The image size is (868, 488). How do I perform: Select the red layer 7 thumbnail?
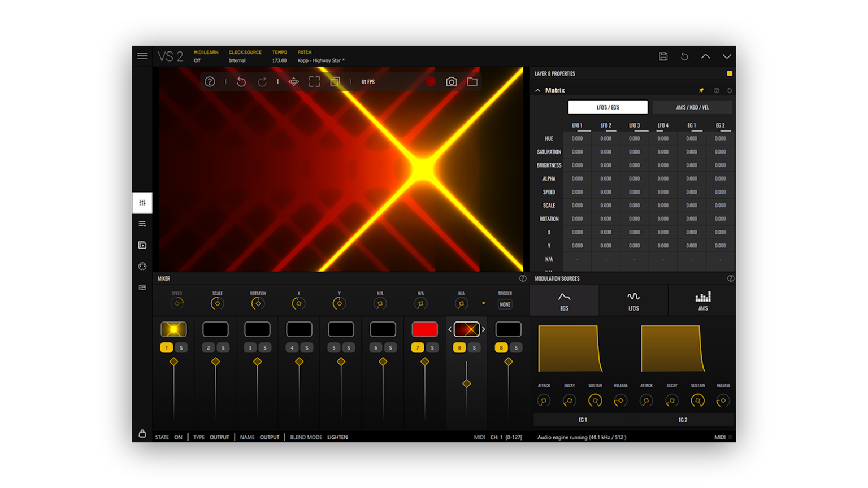[x=424, y=329]
